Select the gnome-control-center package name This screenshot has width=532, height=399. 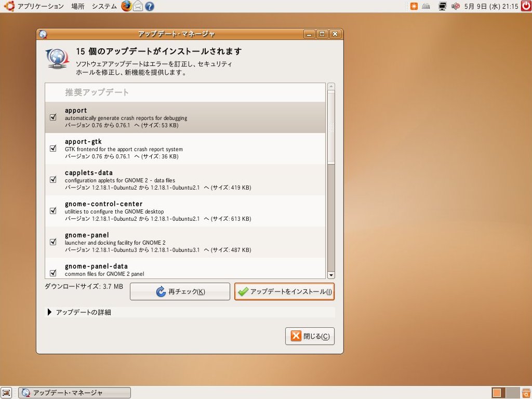pos(103,204)
